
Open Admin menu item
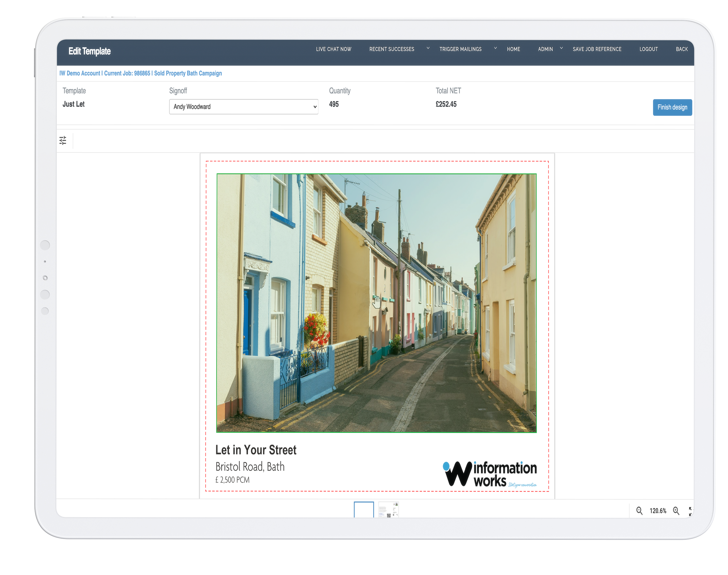(x=545, y=49)
